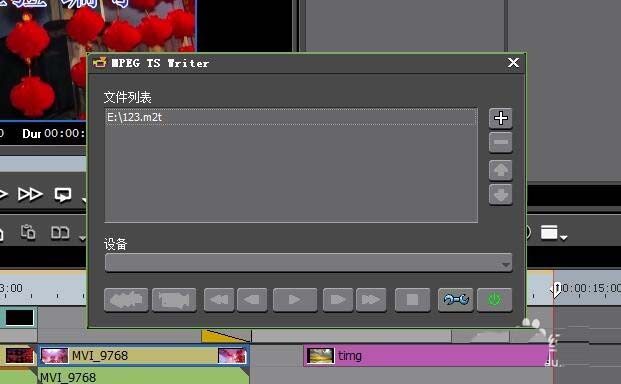Click the double-page icon on the timeline toolbar
This screenshot has width=621, height=384.
pos(60,233)
